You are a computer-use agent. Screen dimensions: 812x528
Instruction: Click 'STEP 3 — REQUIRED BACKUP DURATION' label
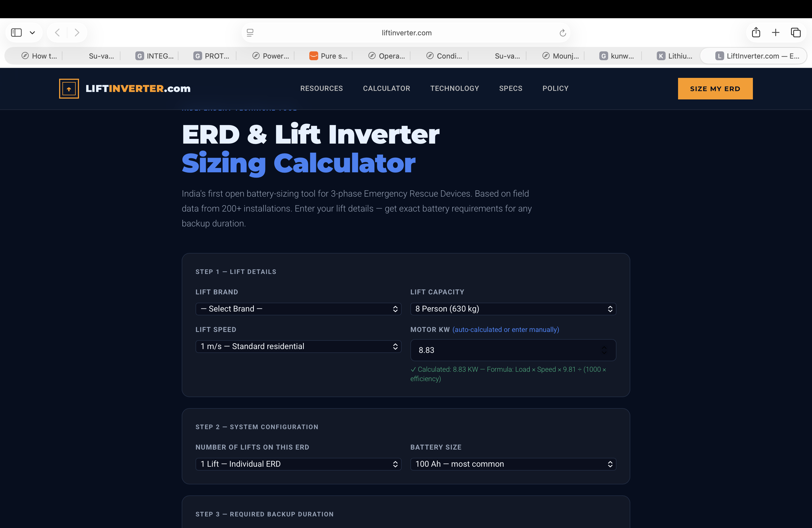(264, 514)
